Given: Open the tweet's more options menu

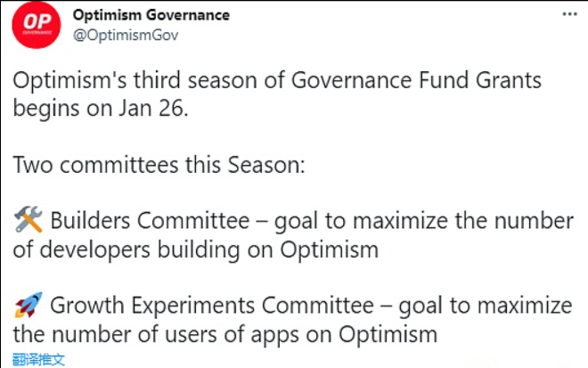Looking at the screenshot, I should coord(567,15).
